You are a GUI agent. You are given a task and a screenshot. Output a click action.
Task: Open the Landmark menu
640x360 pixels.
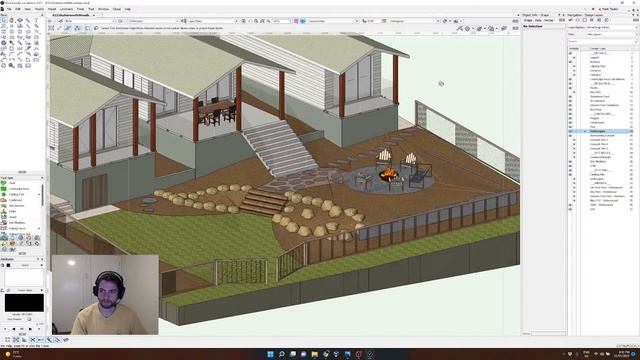point(67,9)
